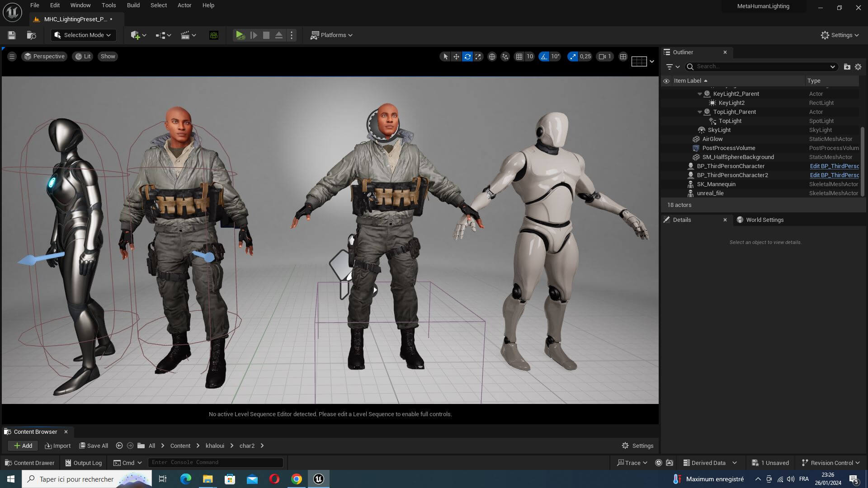The width and height of the screenshot is (868, 488).
Task: Choose the Select objects tool in viewport
Action: tap(445, 56)
